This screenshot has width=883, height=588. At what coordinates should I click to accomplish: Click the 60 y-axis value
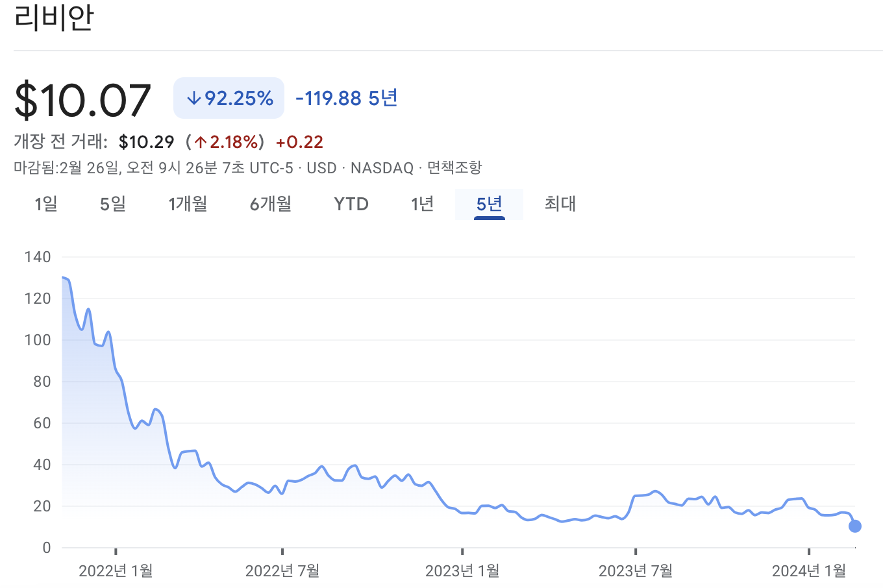tap(42, 423)
